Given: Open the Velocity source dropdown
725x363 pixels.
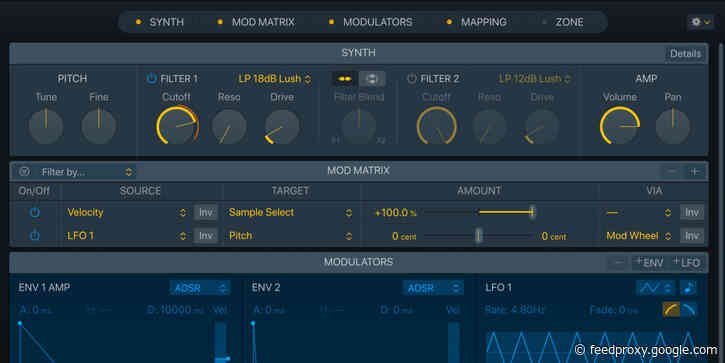Looking at the screenshot, I should coord(127,212).
